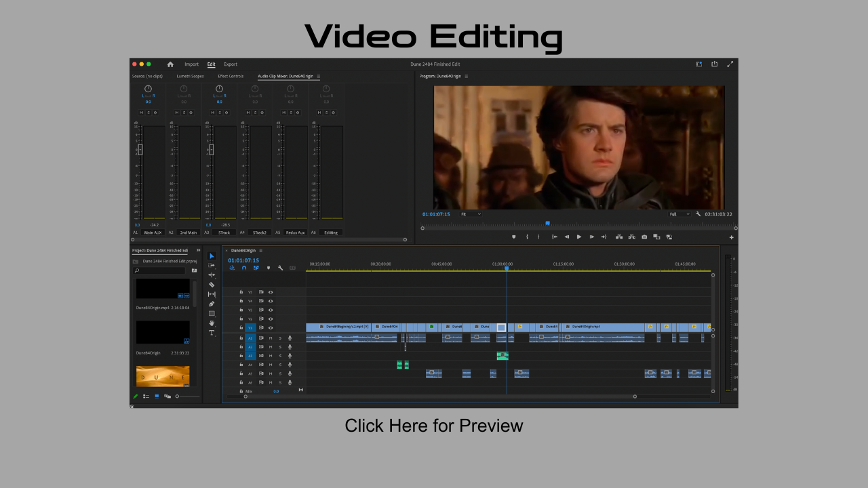Toggle V5 track output eye

271,292
